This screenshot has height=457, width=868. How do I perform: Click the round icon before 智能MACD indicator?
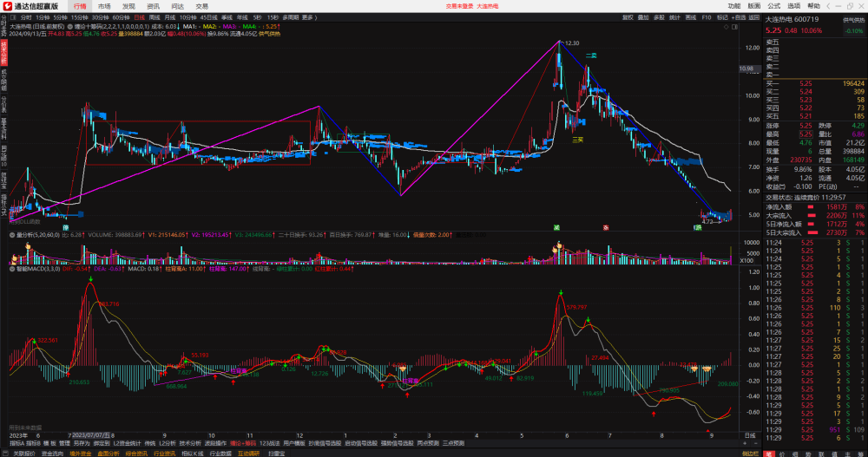click(12, 269)
